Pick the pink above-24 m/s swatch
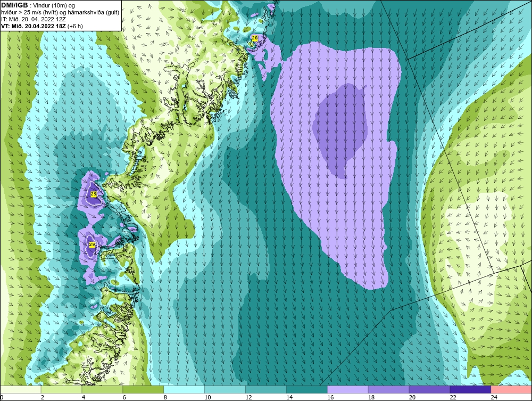 pyautogui.click(x=511, y=389)
